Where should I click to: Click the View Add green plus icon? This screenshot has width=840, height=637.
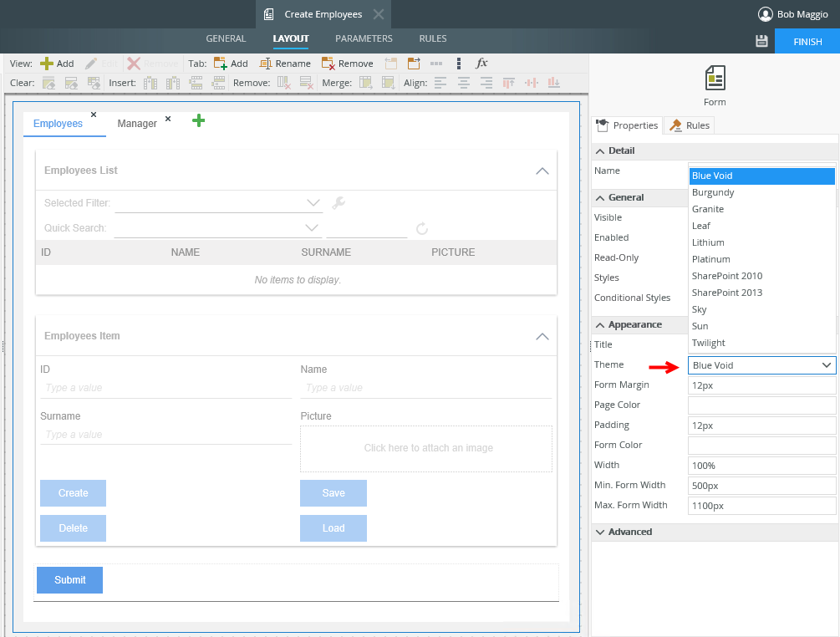tap(47, 64)
